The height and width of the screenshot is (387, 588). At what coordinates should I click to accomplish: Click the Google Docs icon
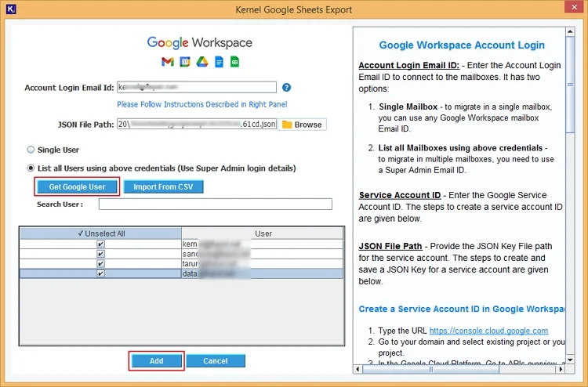[x=219, y=62]
